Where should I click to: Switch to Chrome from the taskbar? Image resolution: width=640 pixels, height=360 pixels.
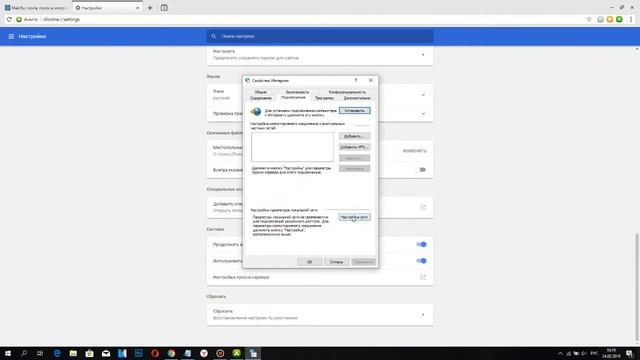pos(171,353)
